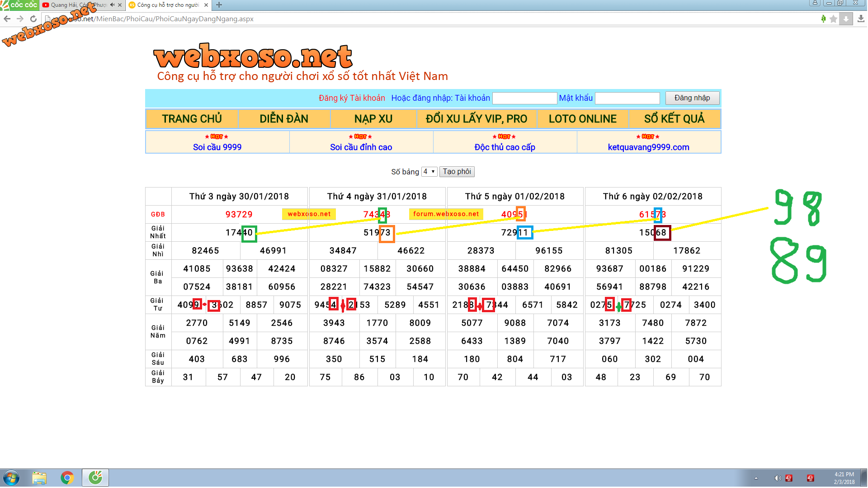868x488 pixels.
Task: Select the Thứ 5 ngày 01/02/2018 header
Action: (515, 197)
